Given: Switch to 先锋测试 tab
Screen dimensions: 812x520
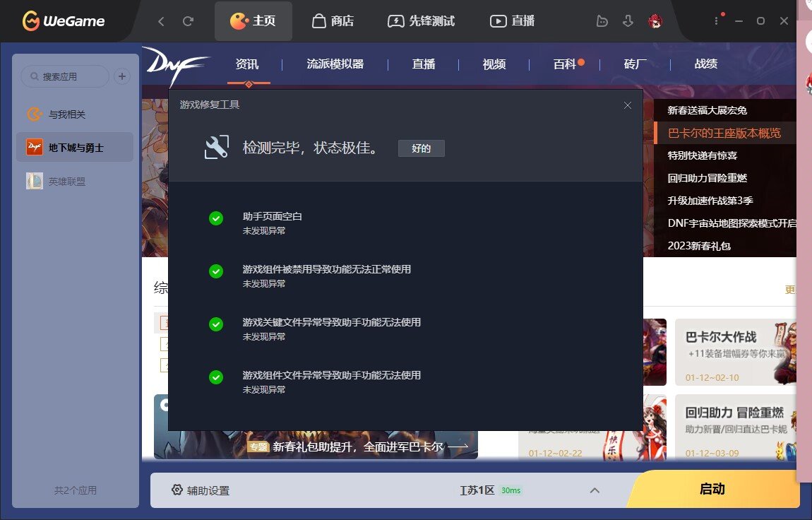Looking at the screenshot, I should [421, 21].
